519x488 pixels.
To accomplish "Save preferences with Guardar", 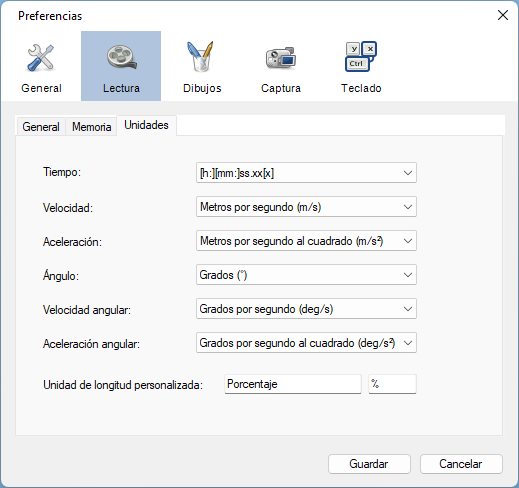I will 369,464.
